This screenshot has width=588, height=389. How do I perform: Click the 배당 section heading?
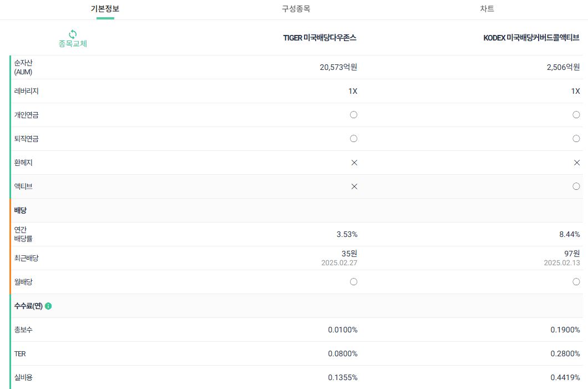click(21, 210)
